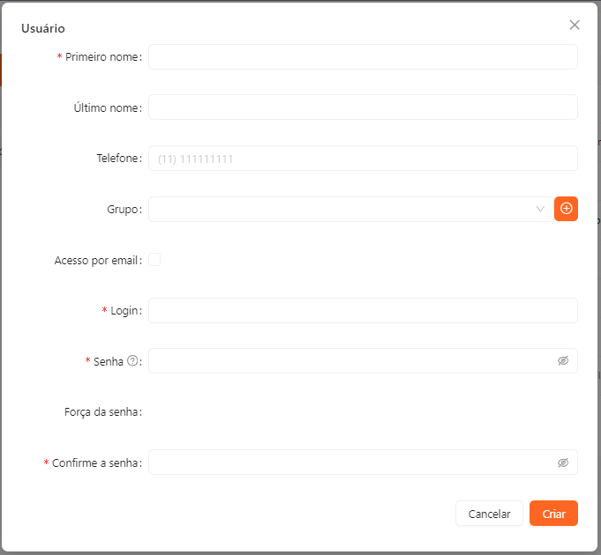Click the Cancelar button
The height and width of the screenshot is (555, 601).
point(489,514)
